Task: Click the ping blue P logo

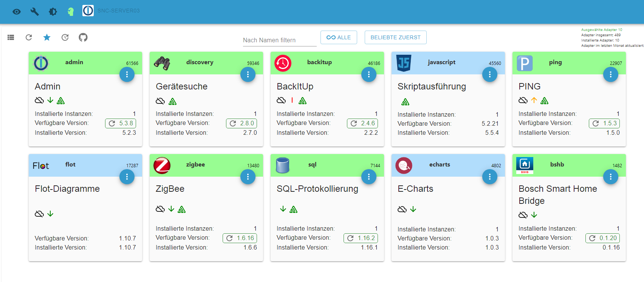Action: (x=525, y=63)
